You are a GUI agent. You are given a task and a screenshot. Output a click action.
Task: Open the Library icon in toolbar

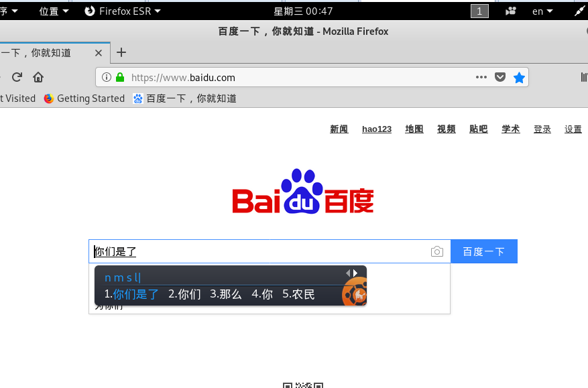click(583, 77)
